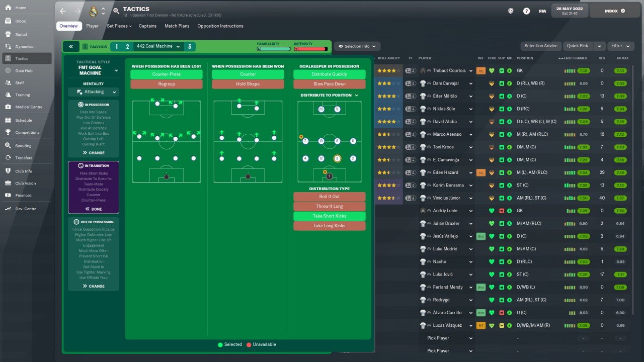
Task: Open the Competitions trophy icon
Action: click(x=8, y=132)
